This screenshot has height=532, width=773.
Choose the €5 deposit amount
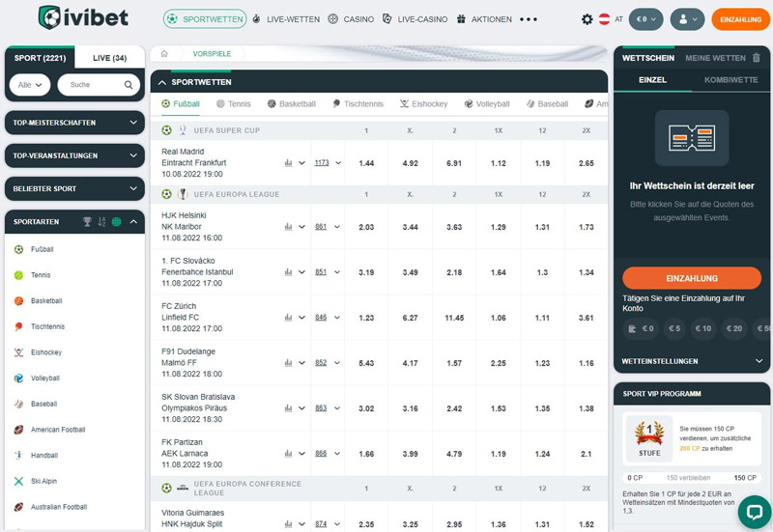(x=674, y=328)
